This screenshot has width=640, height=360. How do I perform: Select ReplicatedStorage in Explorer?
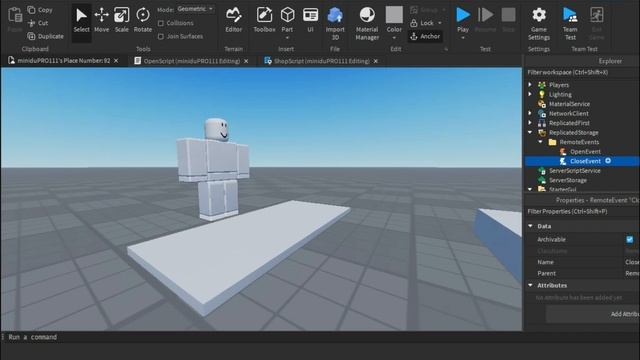pos(573,133)
